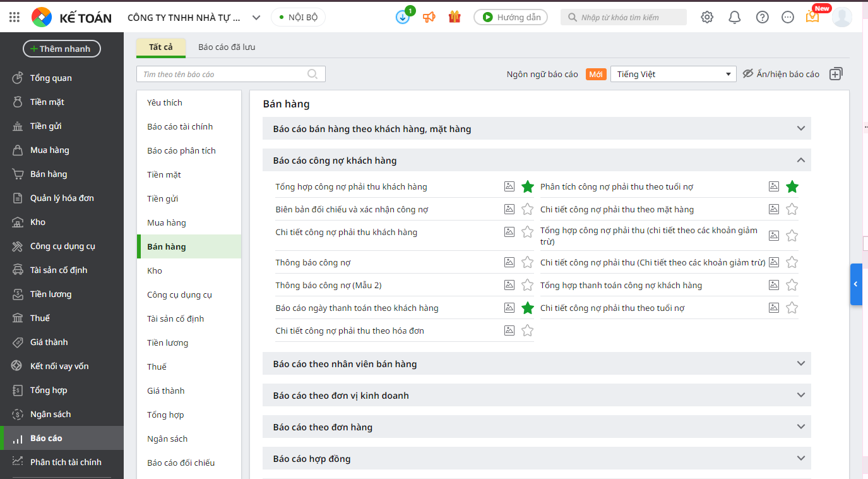Toggle Ẩn/hiện báo cáo visibility
This screenshot has height=479, width=868.
780,74
